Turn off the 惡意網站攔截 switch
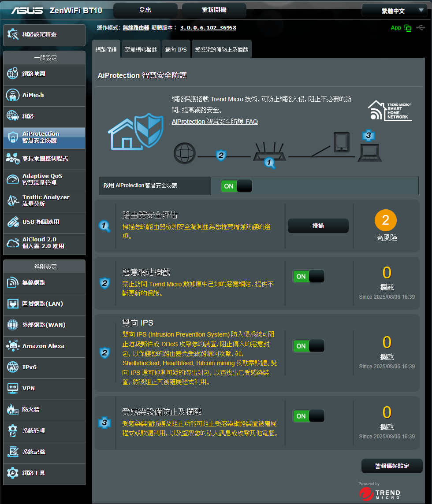This screenshot has height=504, width=432. click(x=309, y=276)
